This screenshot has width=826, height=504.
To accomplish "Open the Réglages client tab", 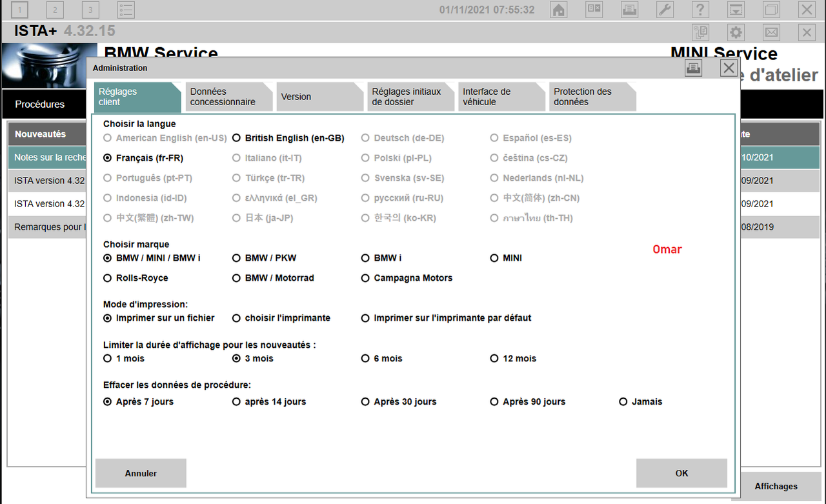I will (x=136, y=97).
